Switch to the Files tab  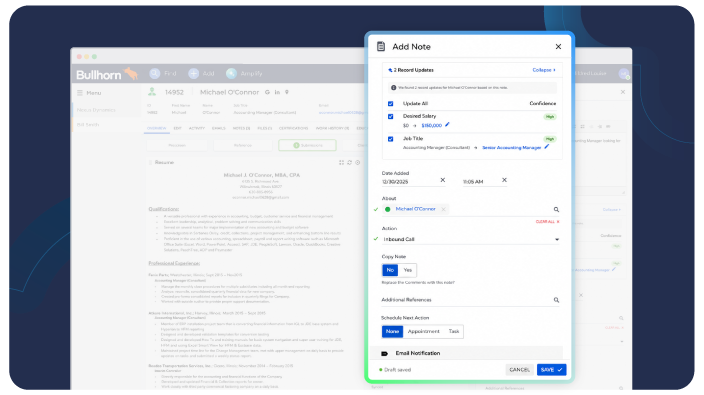coord(264,128)
